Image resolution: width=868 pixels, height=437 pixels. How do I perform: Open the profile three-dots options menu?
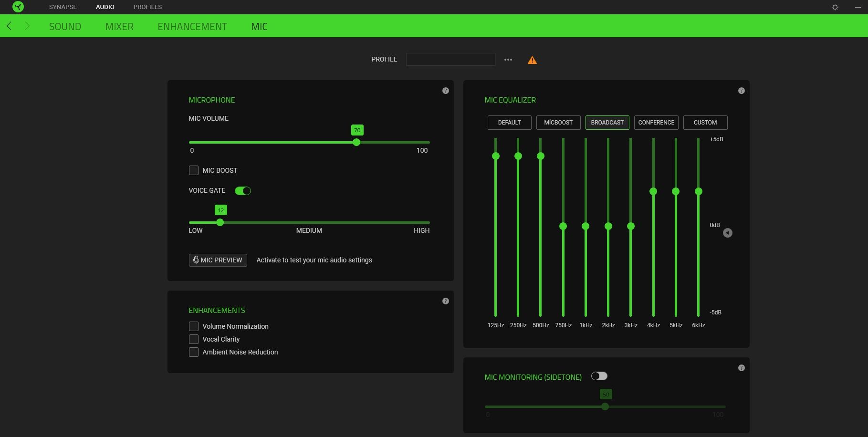click(508, 60)
